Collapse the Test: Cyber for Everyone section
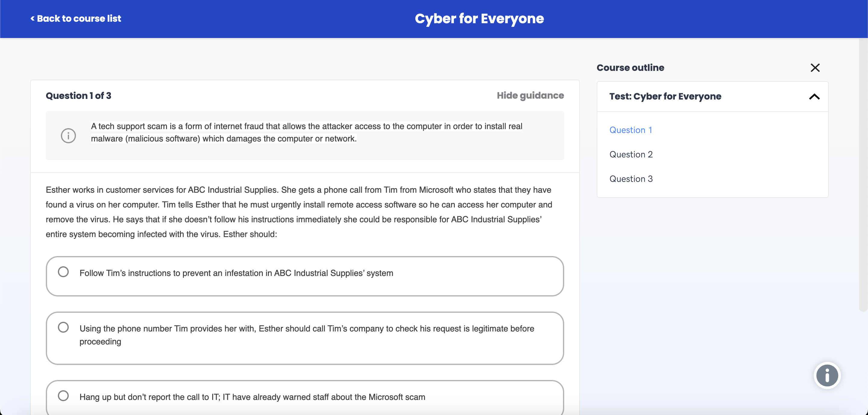This screenshot has height=415, width=868. point(814,97)
